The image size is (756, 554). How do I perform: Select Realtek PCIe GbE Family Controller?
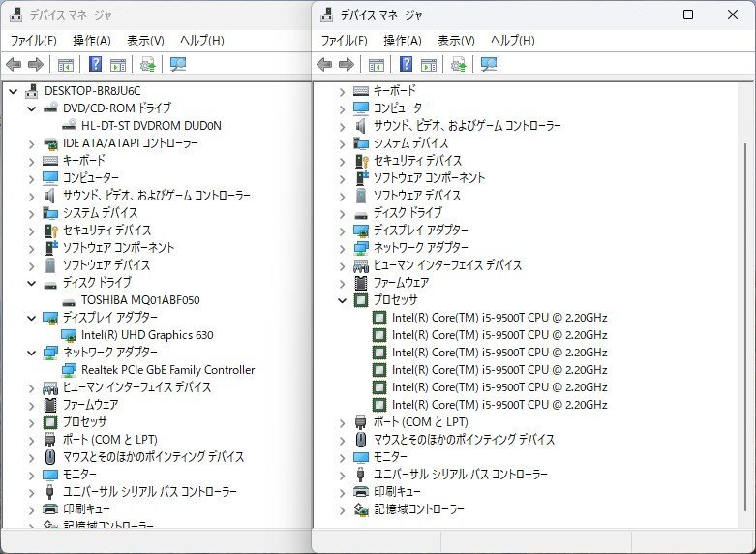click(167, 370)
